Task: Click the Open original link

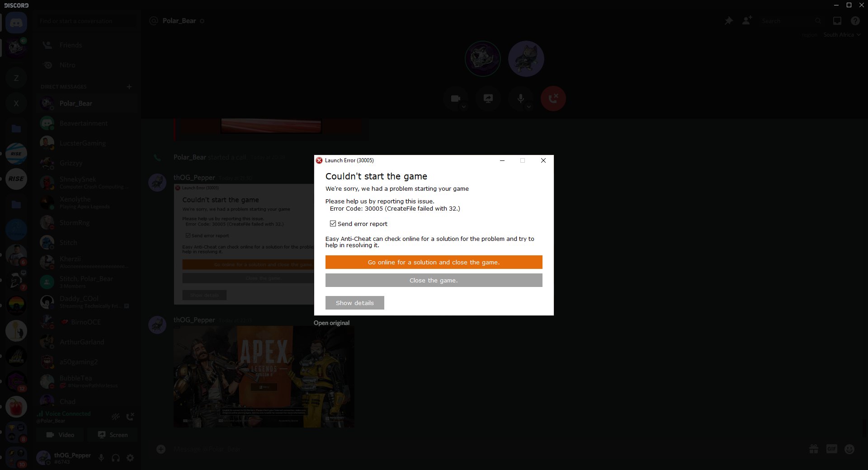Action: [x=331, y=323]
